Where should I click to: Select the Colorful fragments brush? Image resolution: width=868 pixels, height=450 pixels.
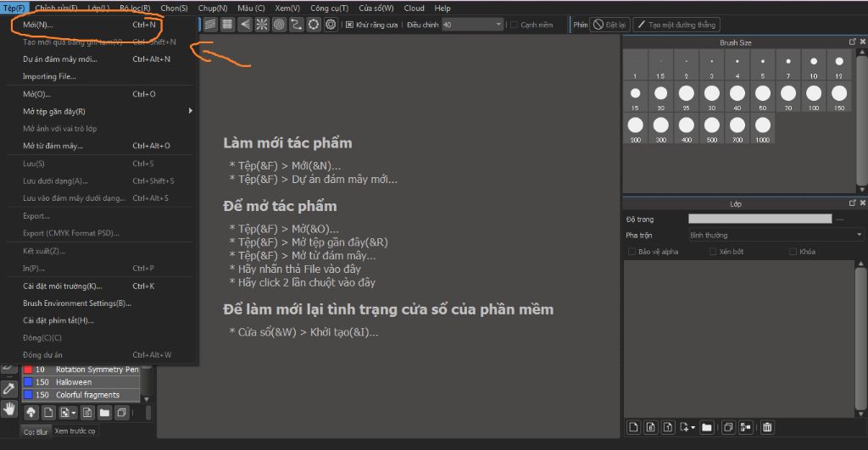(x=81, y=395)
